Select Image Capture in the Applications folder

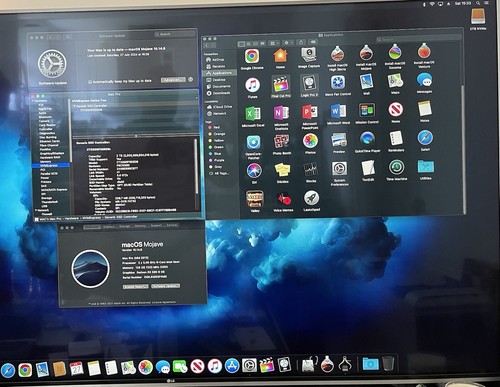coord(309,55)
